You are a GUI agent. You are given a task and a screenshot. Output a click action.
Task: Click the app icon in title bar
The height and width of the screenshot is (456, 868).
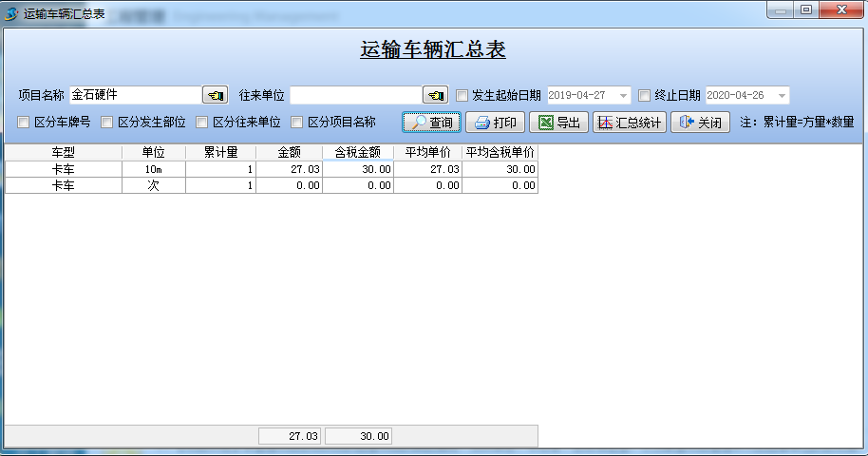11,11
